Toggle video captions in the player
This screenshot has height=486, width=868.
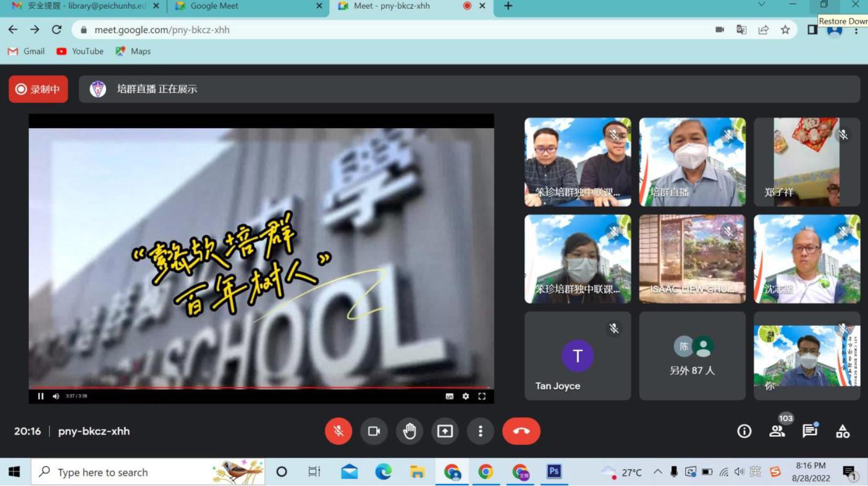click(449, 396)
